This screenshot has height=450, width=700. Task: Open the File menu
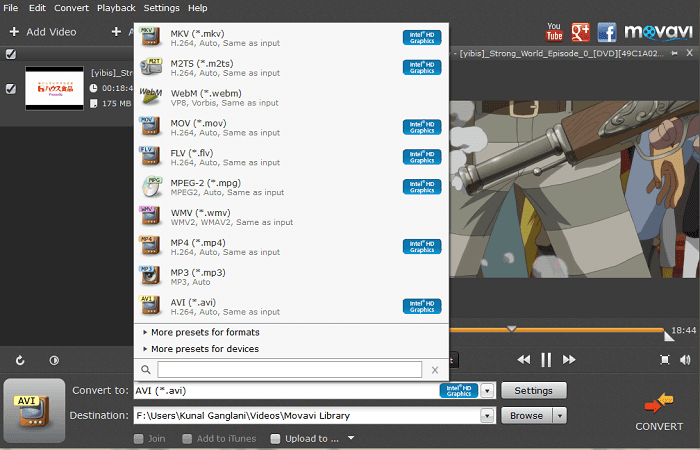pos(11,8)
